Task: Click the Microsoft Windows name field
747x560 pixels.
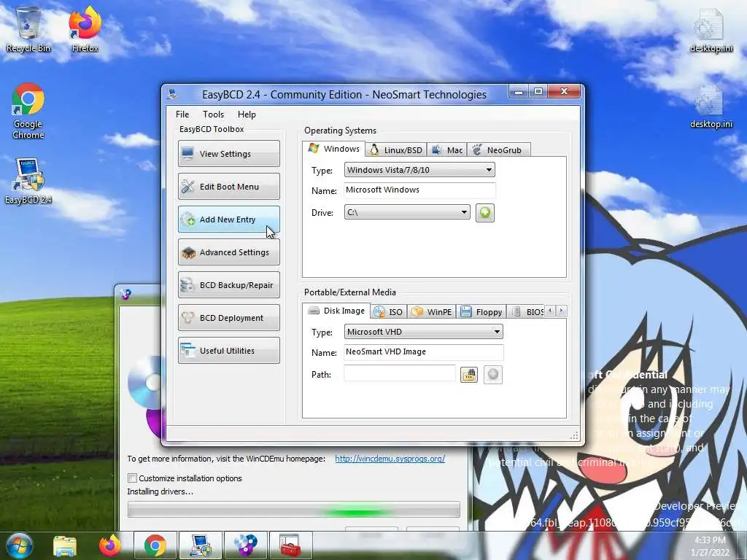Action: click(419, 190)
